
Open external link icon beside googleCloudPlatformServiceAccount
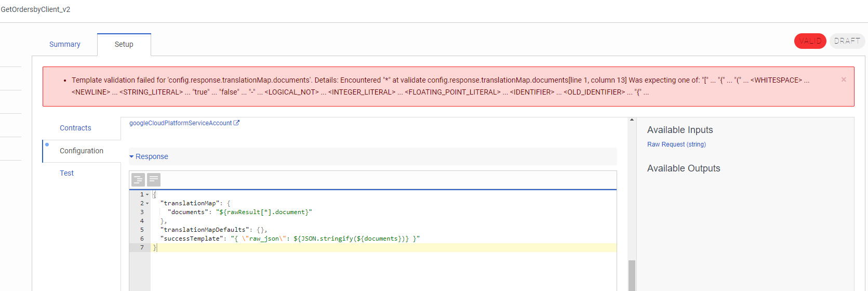(237, 123)
